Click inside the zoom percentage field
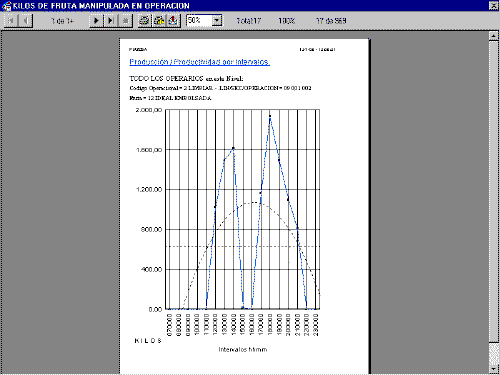The image size is (500, 375). point(199,21)
